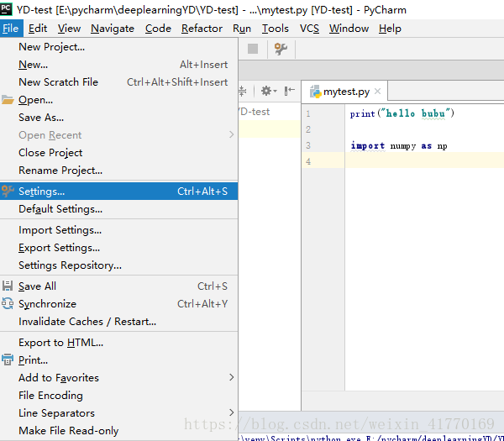Open the Window menu
This screenshot has width=504, height=441.
tap(349, 29)
